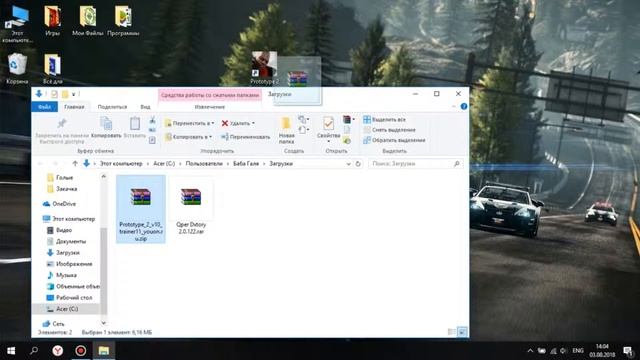Select Prototype_2 trainer zip archive file
Viewport: 640px width, 360px height.
(x=141, y=209)
